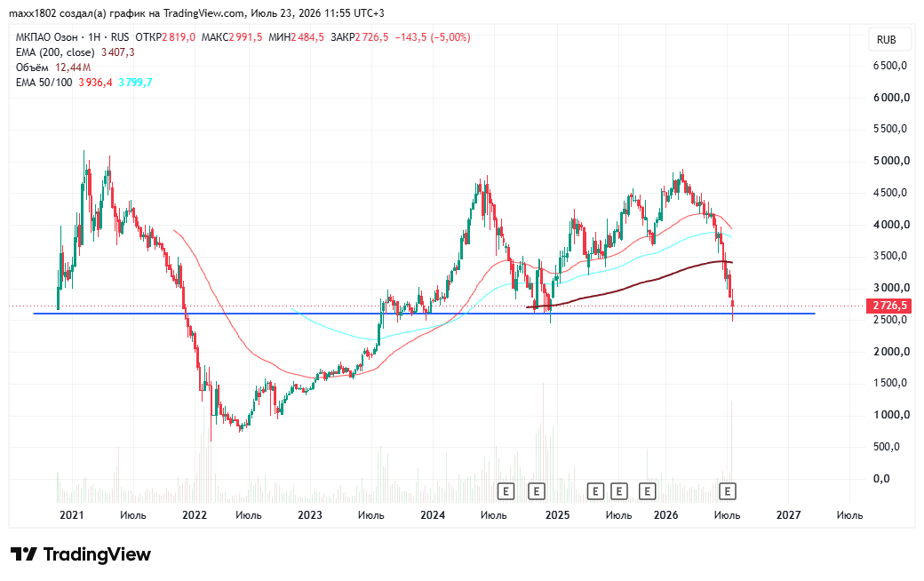
Task: Click the ЗАКР 2726,5 close value
Action: point(360,37)
